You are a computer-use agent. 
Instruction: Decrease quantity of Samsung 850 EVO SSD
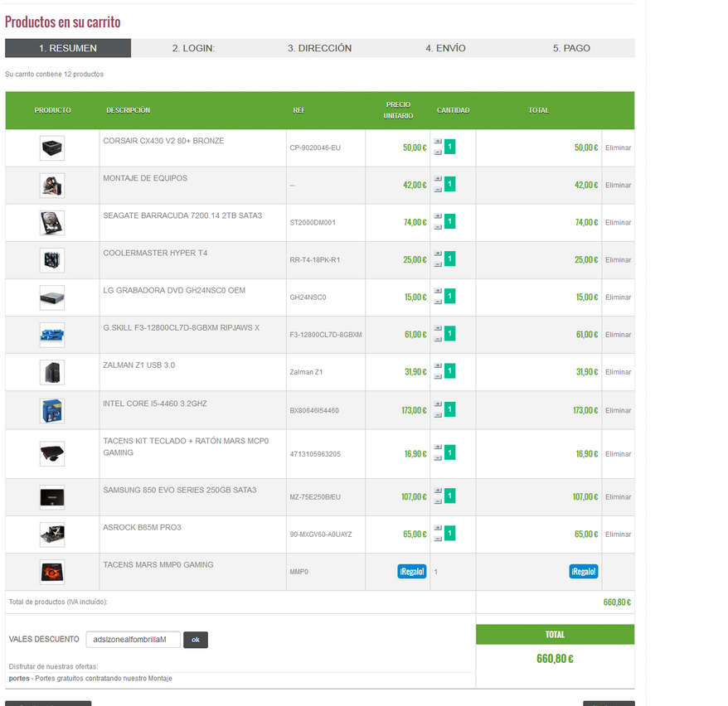coord(438,501)
